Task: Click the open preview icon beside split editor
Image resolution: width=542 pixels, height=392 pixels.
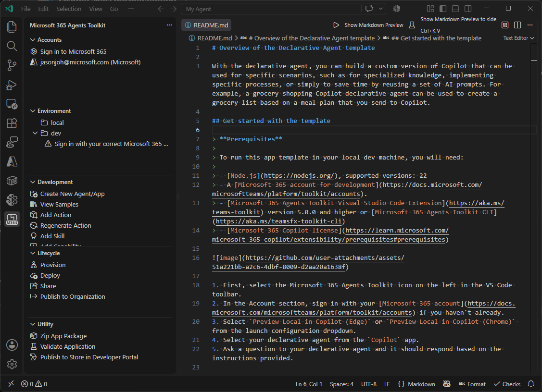Action: coord(504,25)
